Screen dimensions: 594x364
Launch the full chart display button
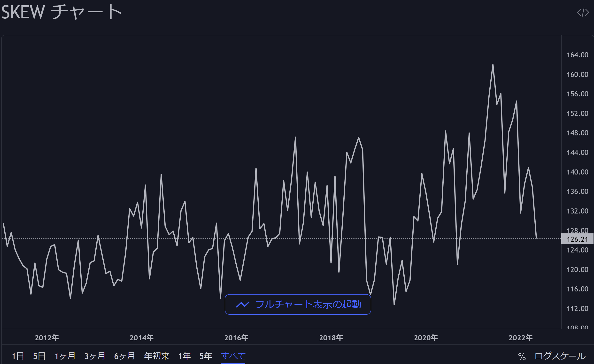(298, 305)
